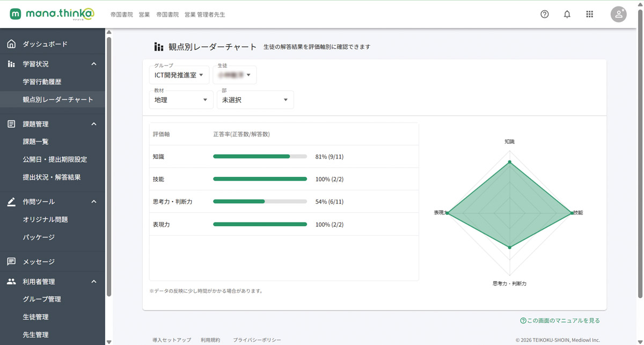Click the mana.thinka logo
Image resolution: width=644 pixels, height=345 pixels.
(52, 14)
